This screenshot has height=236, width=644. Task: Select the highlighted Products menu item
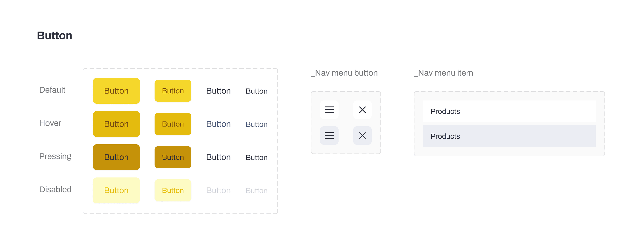click(x=509, y=136)
